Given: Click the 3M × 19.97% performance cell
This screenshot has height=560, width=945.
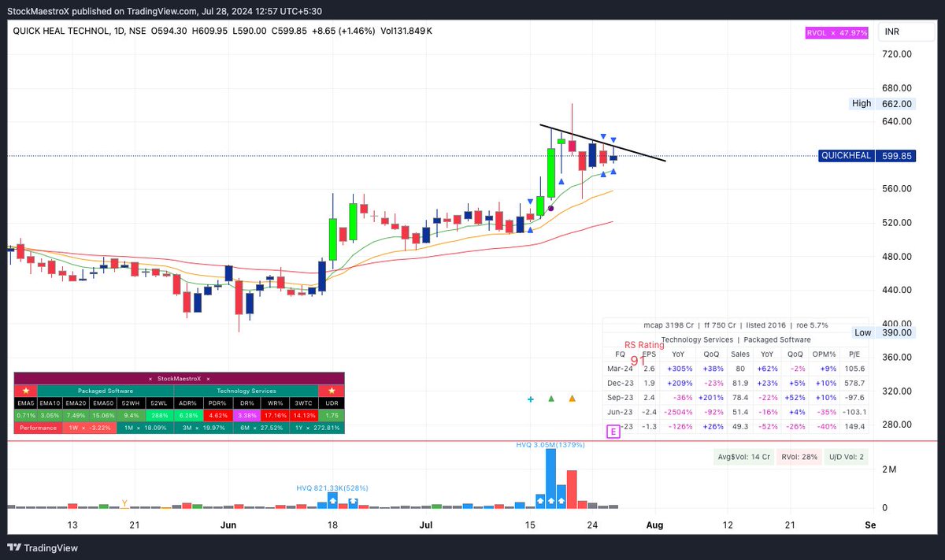Looking at the screenshot, I should pyautogui.click(x=203, y=428).
